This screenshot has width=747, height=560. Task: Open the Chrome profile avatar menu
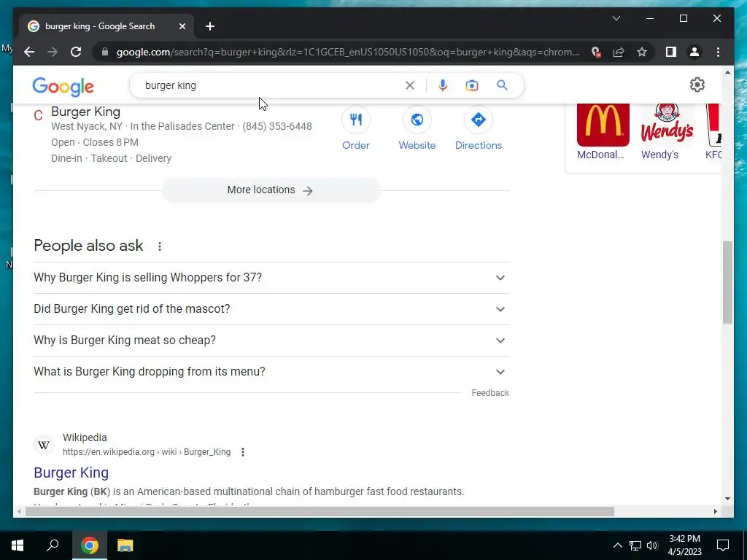(694, 52)
